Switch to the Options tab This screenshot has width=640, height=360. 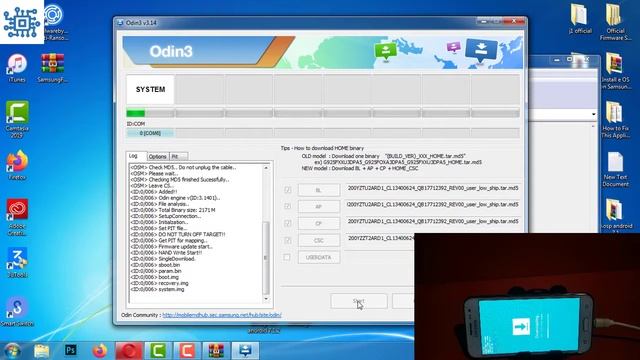(x=158, y=157)
